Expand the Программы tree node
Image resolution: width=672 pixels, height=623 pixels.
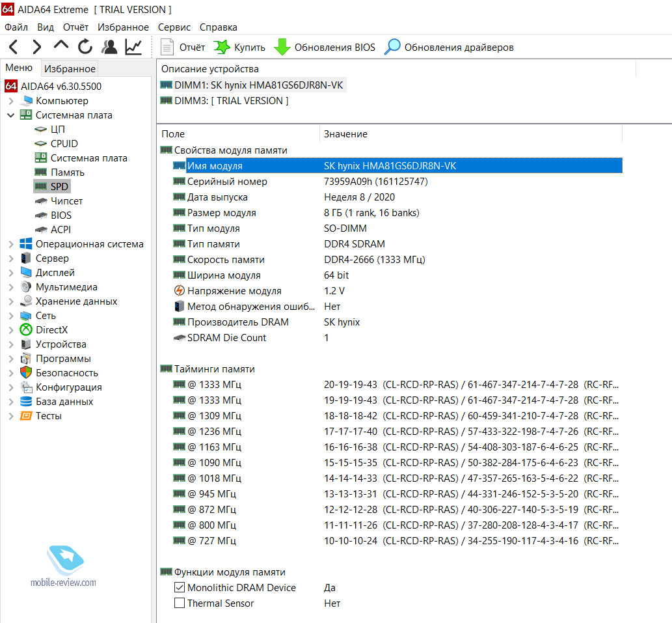click(11, 359)
